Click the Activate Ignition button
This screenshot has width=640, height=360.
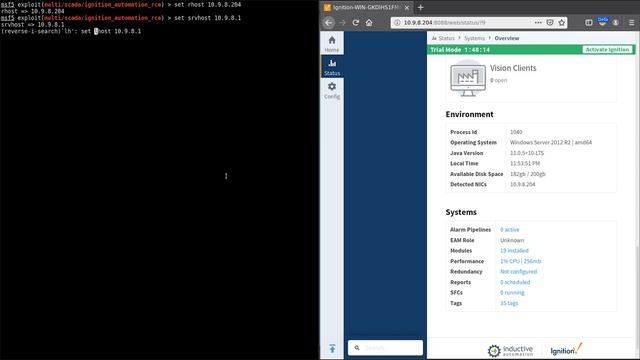607,49
